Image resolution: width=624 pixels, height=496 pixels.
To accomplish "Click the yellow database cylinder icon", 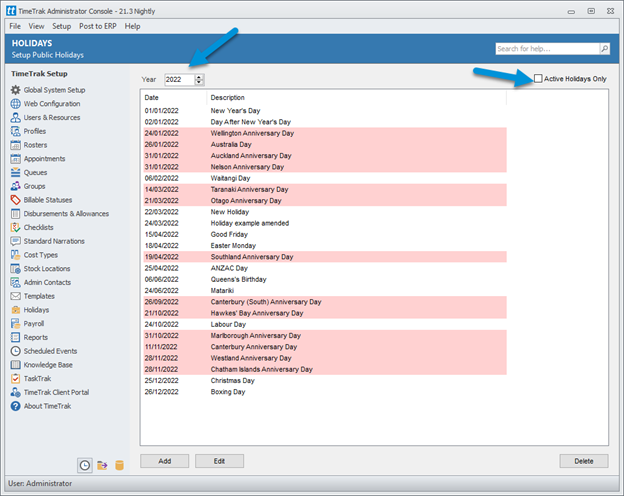I will tap(119, 465).
